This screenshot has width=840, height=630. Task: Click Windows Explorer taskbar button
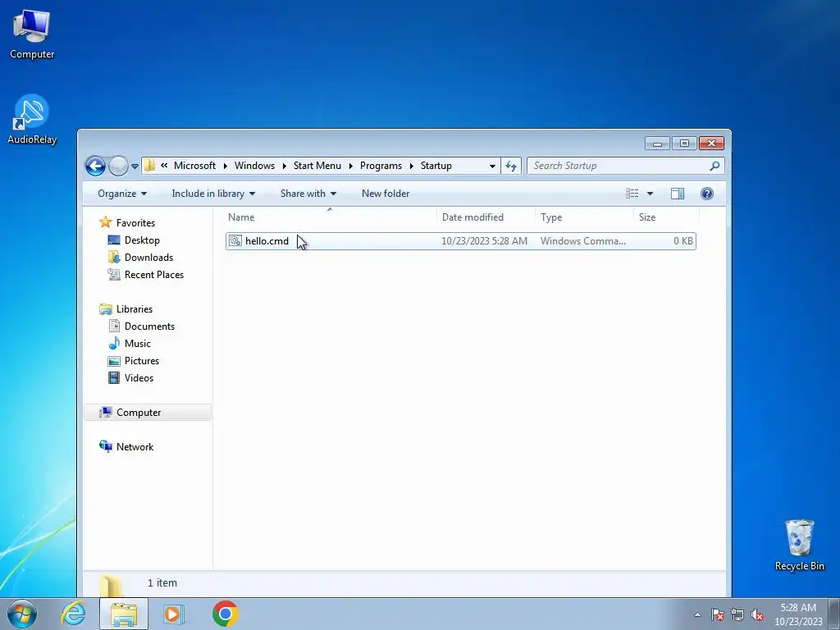(x=124, y=614)
